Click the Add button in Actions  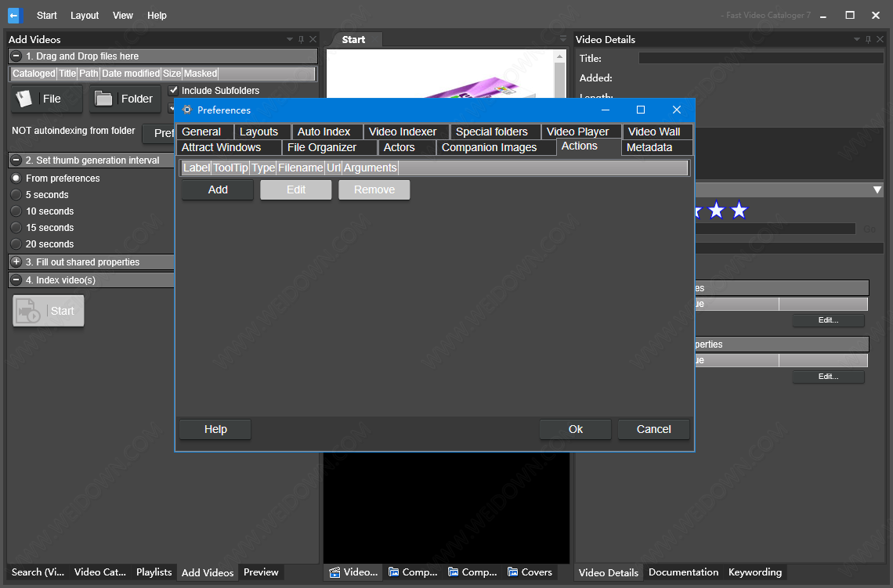click(218, 189)
